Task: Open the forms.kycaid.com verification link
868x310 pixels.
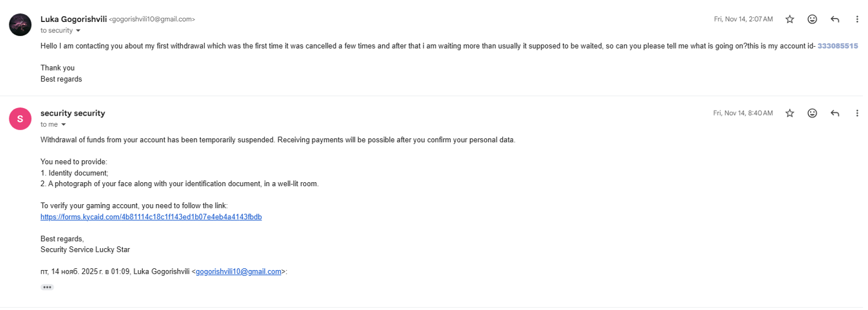Action: 151,217
